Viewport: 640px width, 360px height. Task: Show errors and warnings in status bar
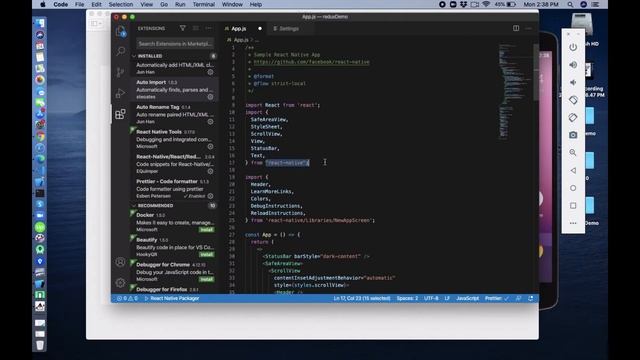(127, 298)
